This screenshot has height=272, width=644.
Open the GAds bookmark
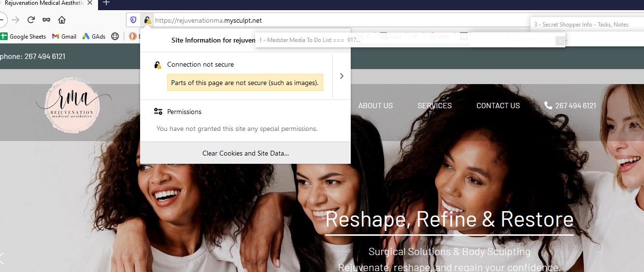(94, 36)
